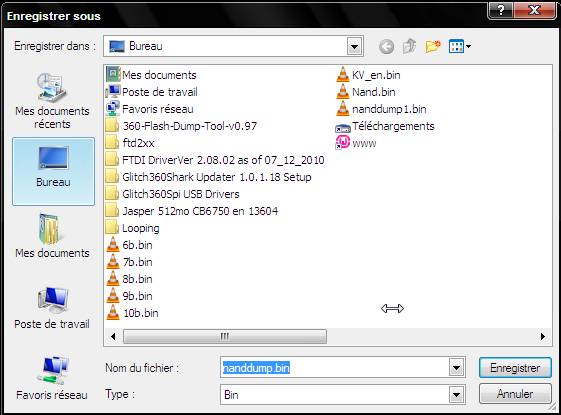Click the Annuler button
The width and height of the screenshot is (561, 415).
coord(515,394)
